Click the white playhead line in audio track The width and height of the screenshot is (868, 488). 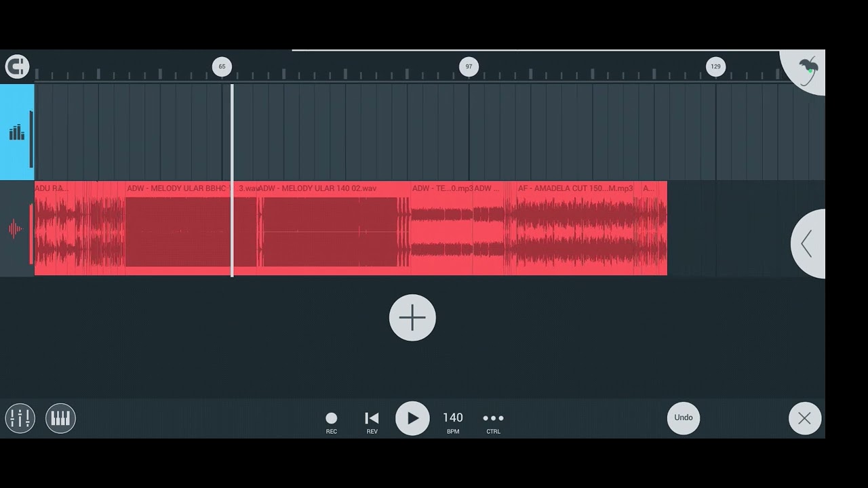pos(232,228)
